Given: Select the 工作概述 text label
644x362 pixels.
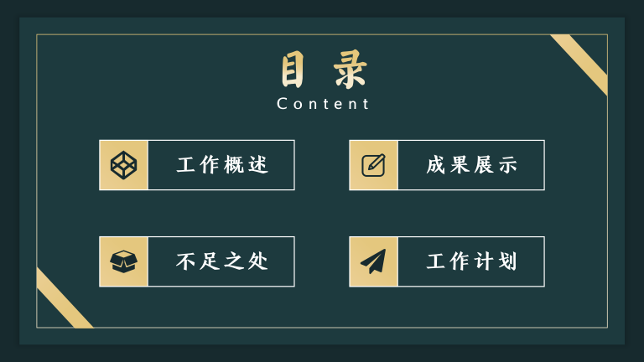Looking at the screenshot, I should [x=222, y=165].
